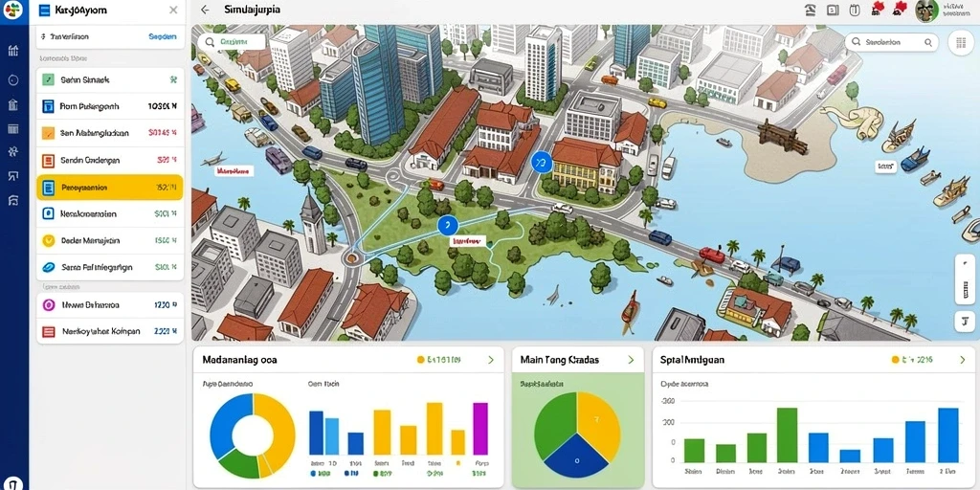Select the yellow circle toggle for Dedar Marajaian
The width and height of the screenshot is (980, 490).
pyautogui.click(x=48, y=240)
